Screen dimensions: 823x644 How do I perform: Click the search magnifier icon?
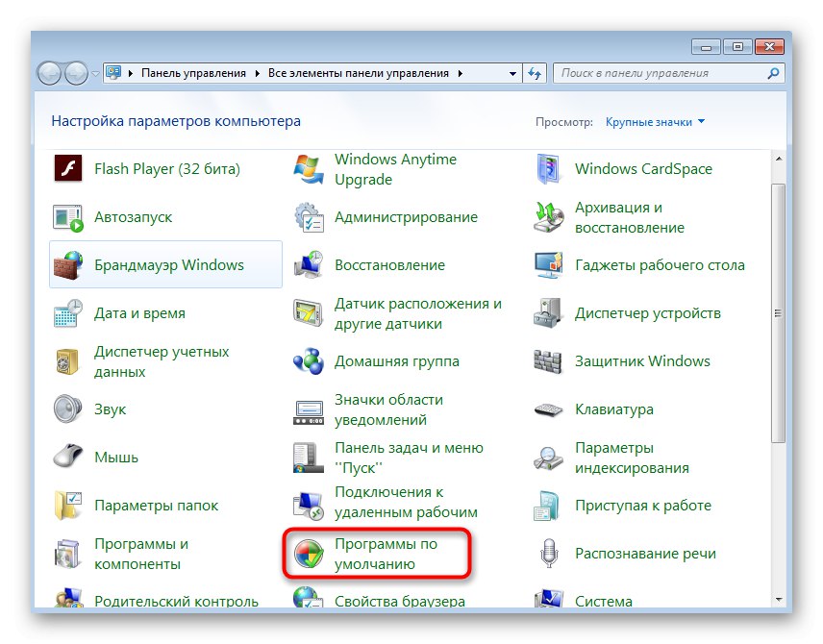tap(773, 73)
